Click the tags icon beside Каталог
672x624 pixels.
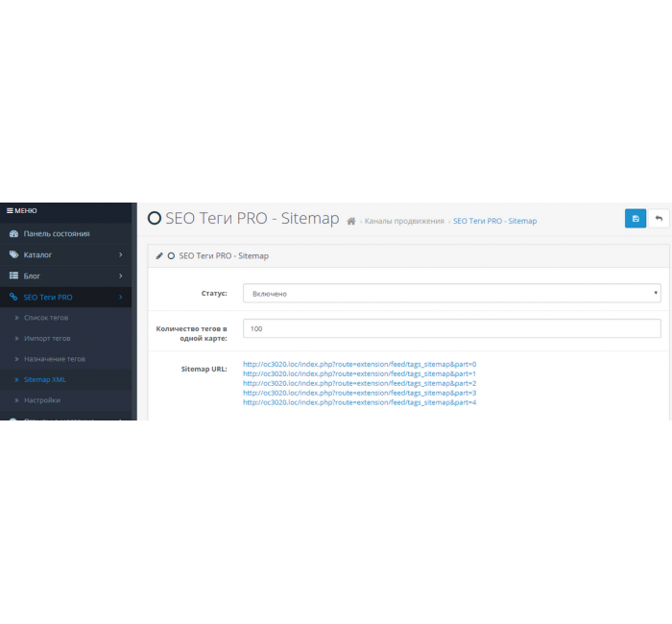click(13, 254)
